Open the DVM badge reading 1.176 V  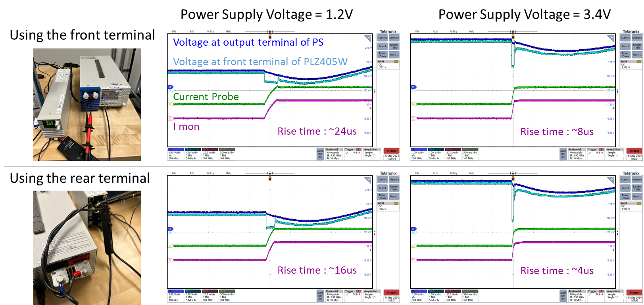pos(388,207)
